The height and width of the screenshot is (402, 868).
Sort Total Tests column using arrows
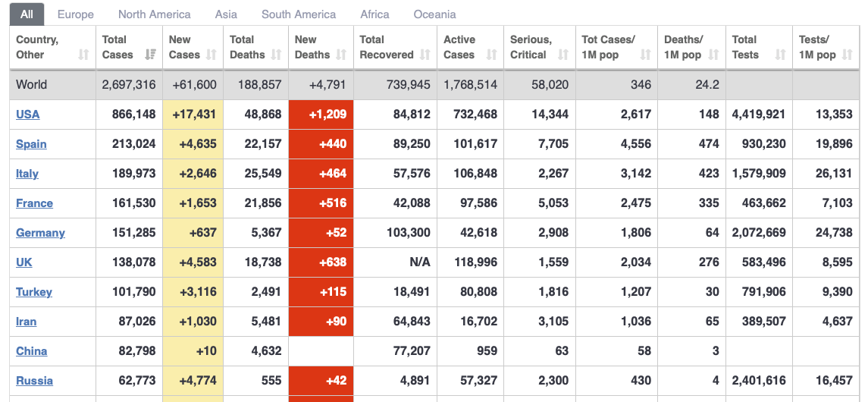point(780,55)
